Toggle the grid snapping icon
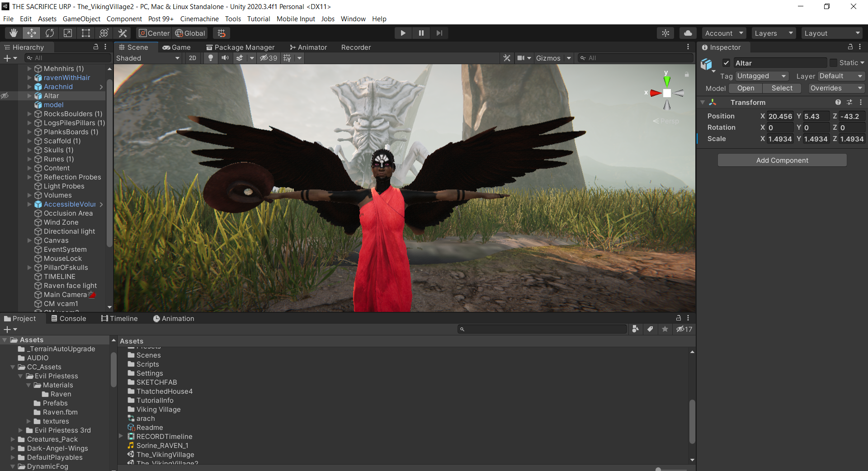 (x=222, y=33)
